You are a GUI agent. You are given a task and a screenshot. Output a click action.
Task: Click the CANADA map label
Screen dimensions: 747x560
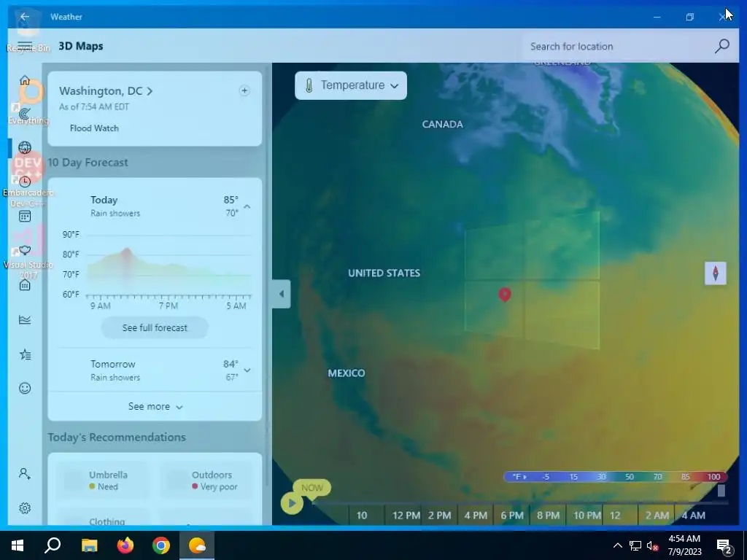[x=442, y=124]
